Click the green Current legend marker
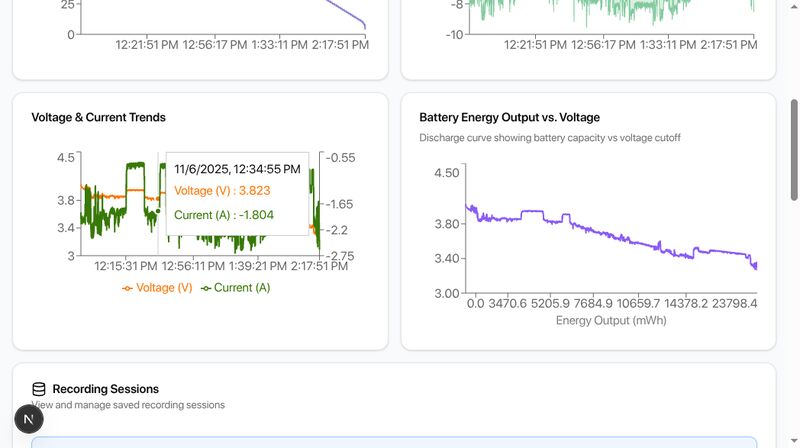 206,288
